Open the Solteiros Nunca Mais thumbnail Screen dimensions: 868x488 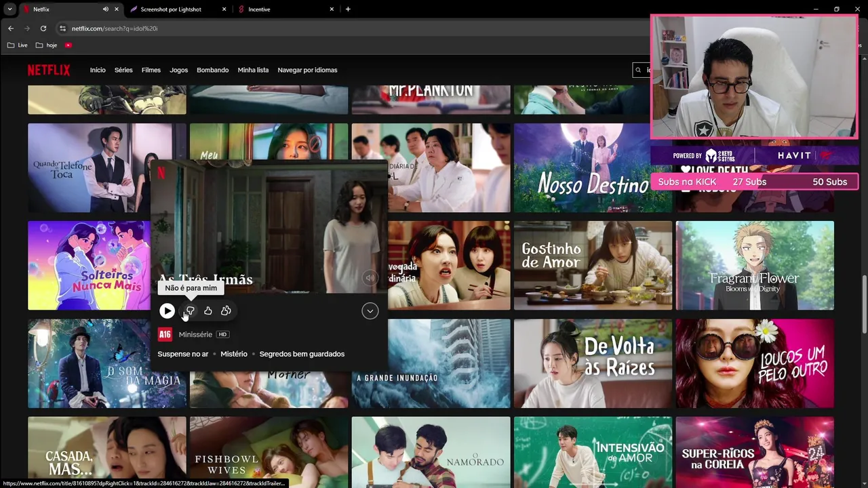pos(88,265)
